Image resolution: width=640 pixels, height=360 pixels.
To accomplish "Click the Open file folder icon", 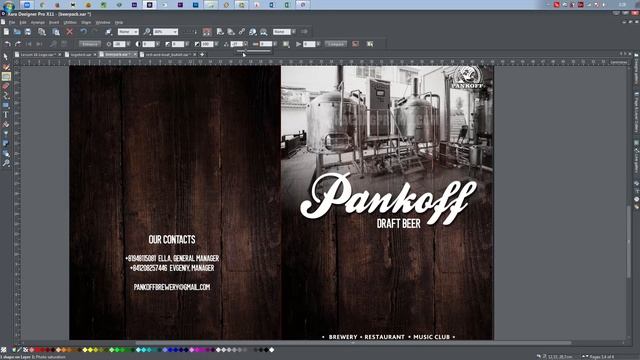I will point(17,31).
